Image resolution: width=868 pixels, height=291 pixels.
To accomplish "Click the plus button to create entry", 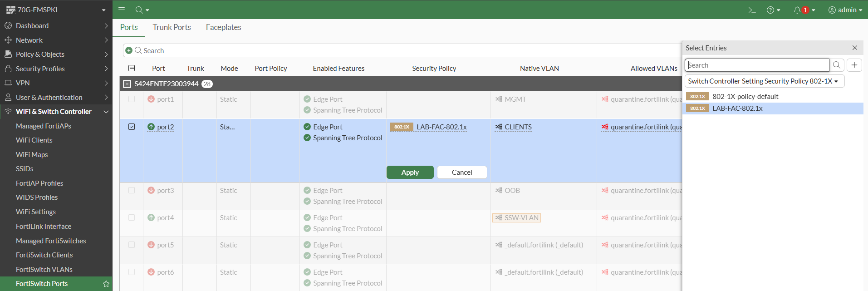I will point(854,65).
